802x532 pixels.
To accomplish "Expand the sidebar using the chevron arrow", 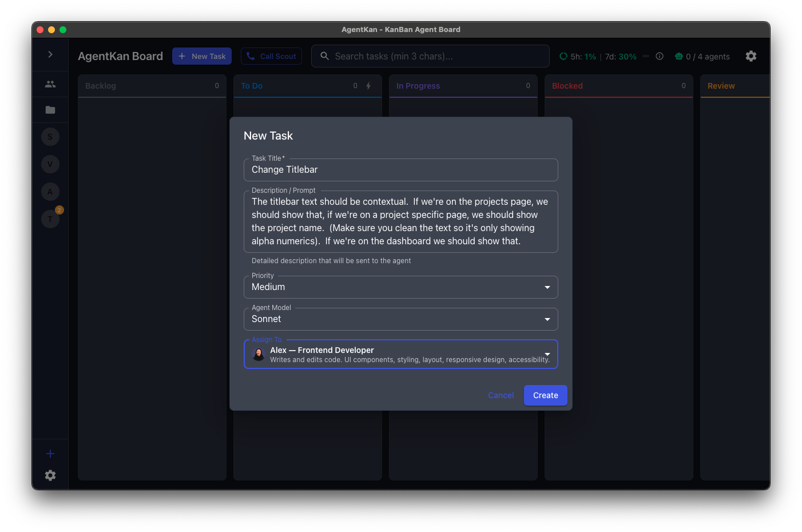I will point(50,54).
